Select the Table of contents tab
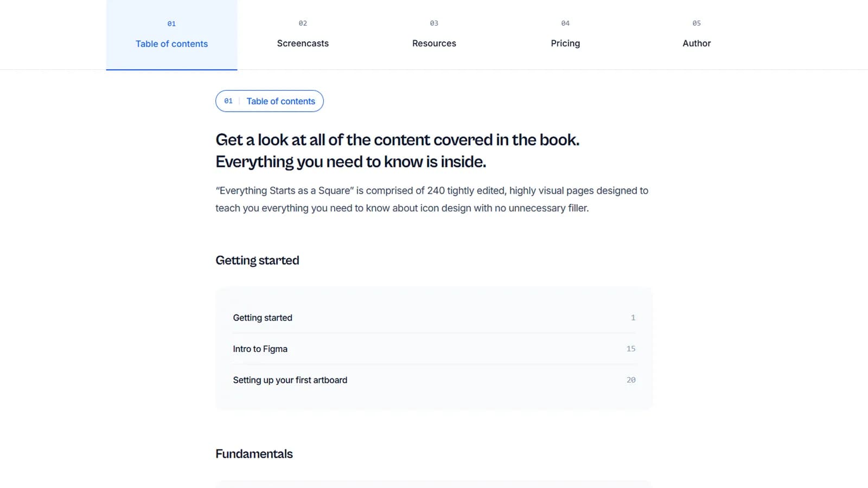 click(x=171, y=43)
